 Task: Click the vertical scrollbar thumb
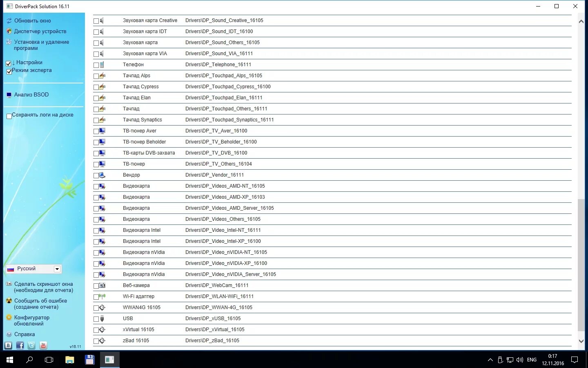581,265
